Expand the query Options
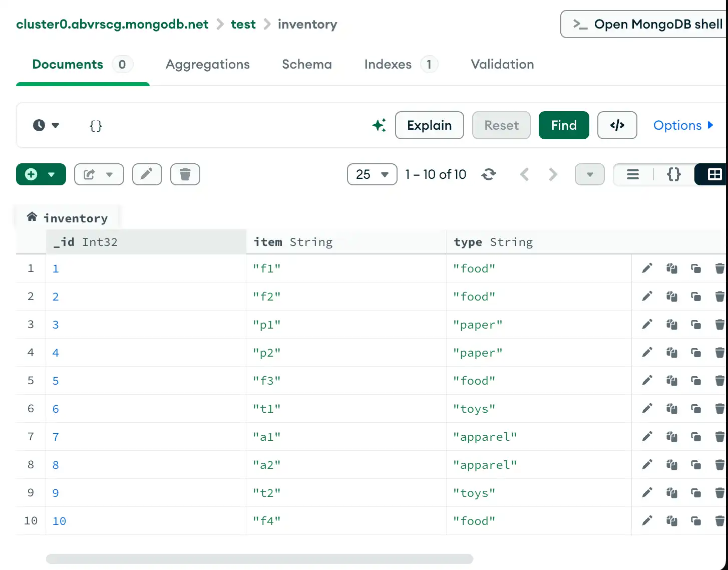 683,125
